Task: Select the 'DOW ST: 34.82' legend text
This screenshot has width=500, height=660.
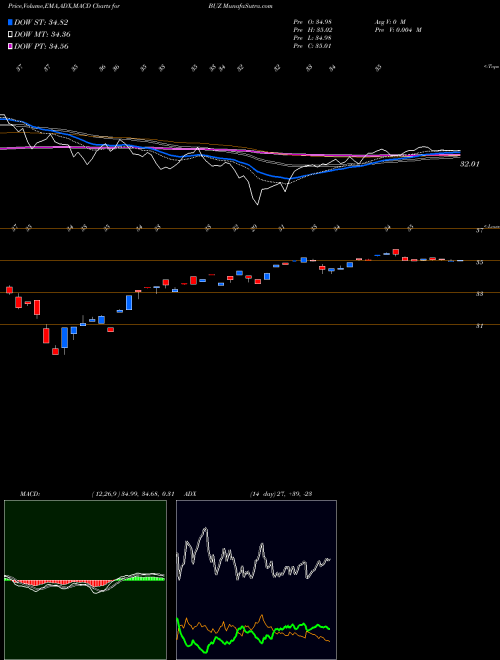Action: (x=41, y=22)
